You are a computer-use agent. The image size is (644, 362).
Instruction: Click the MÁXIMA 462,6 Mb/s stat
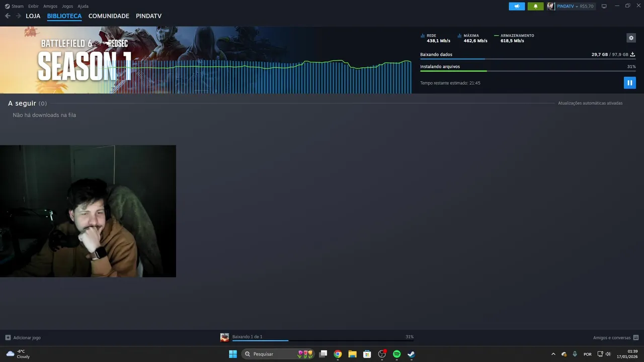click(472, 38)
